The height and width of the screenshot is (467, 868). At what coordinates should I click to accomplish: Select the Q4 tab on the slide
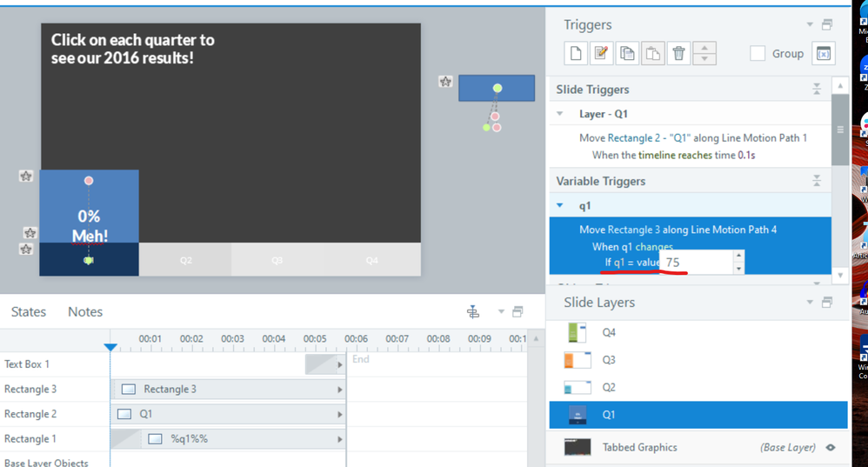[x=372, y=259]
